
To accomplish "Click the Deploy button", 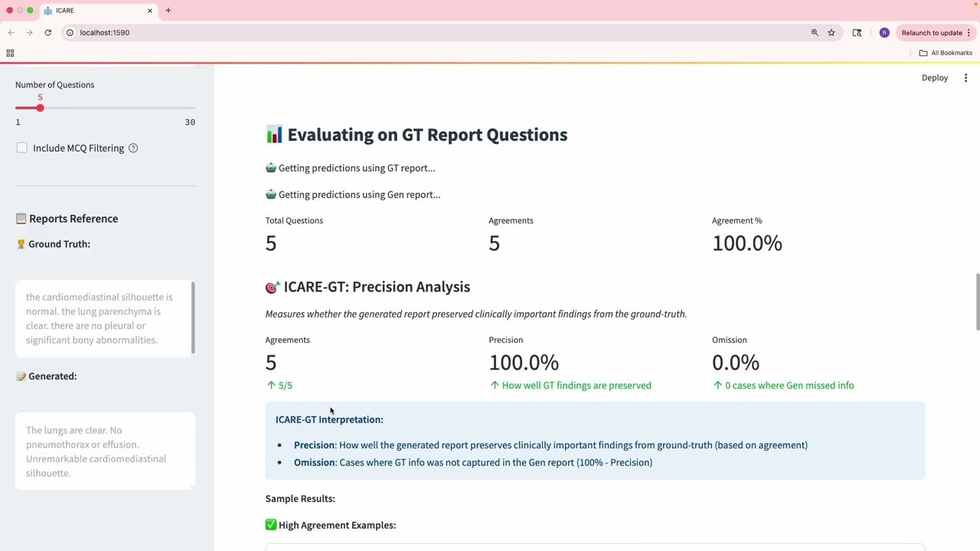I will 934,78.
